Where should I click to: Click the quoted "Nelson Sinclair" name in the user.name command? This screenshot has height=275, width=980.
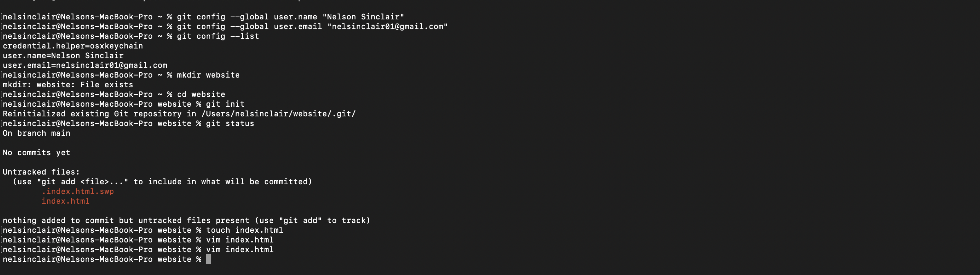(363, 17)
